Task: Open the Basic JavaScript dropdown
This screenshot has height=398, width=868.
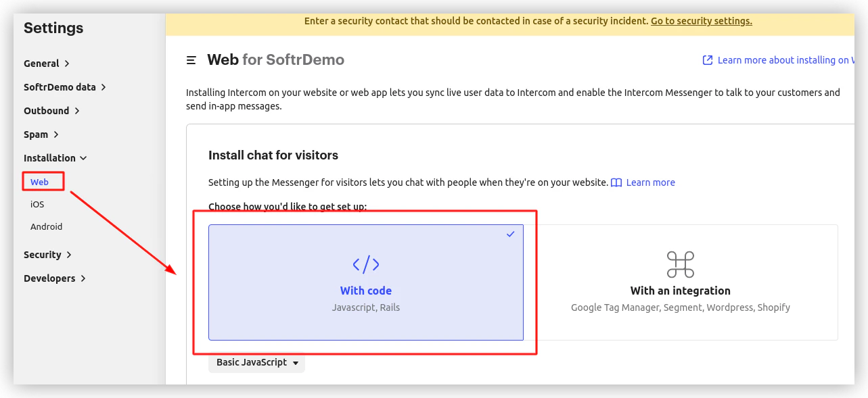Action: point(257,363)
